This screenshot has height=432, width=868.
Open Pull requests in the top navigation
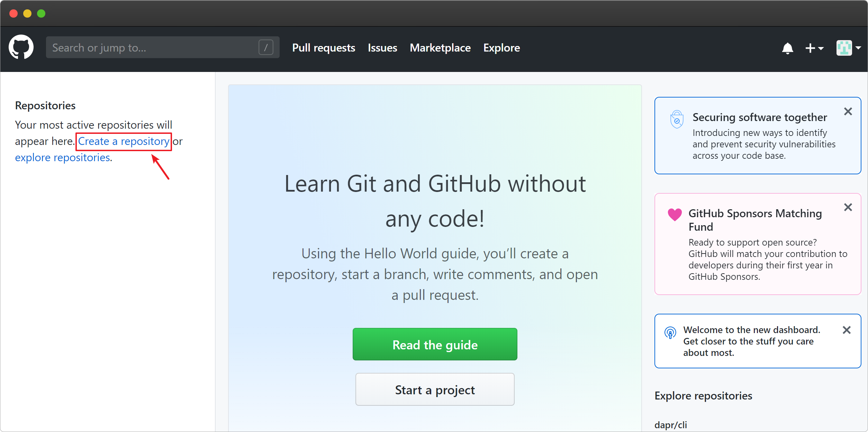click(323, 48)
